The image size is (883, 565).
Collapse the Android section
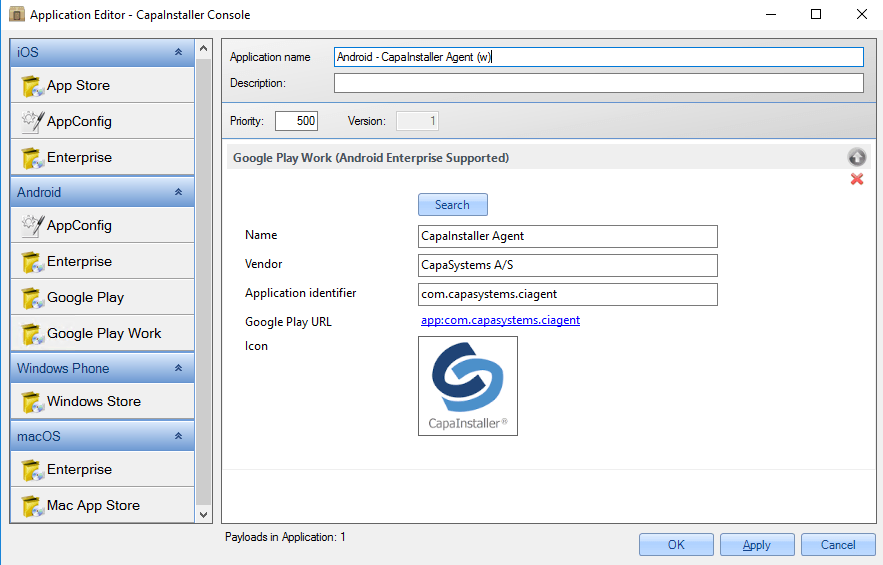[x=178, y=192]
